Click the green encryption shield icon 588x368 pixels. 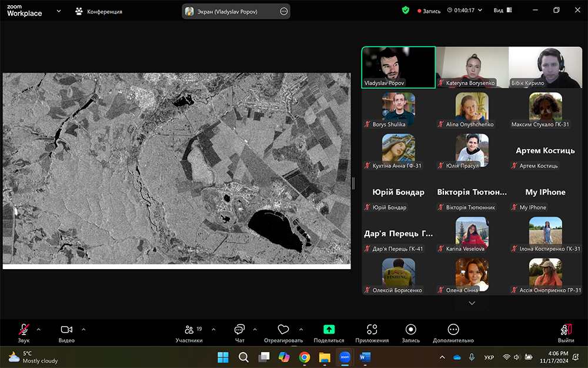(x=405, y=11)
